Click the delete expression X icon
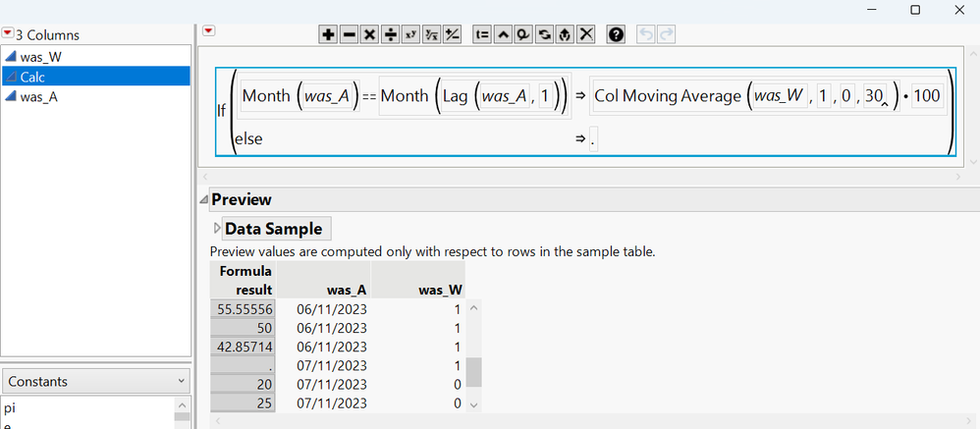The width and height of the screenshot is (980, 429). tap(586, 34)
